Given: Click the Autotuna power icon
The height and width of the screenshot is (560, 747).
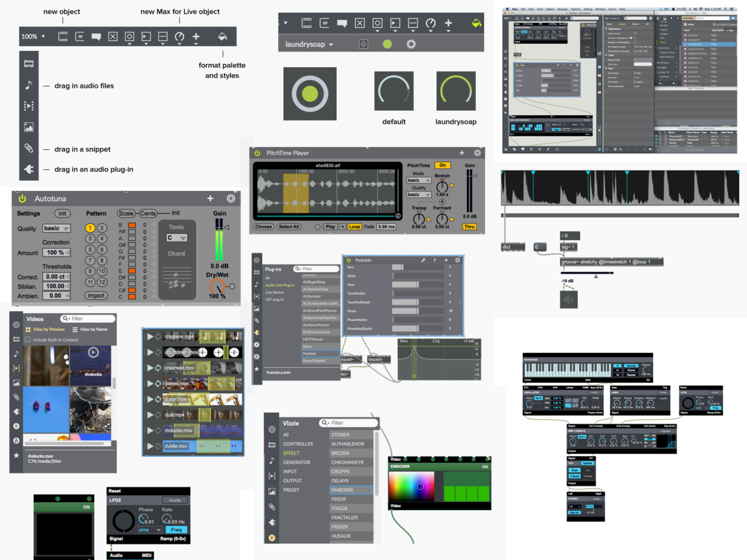Looking at the screenshot, I should click(22, 198).
